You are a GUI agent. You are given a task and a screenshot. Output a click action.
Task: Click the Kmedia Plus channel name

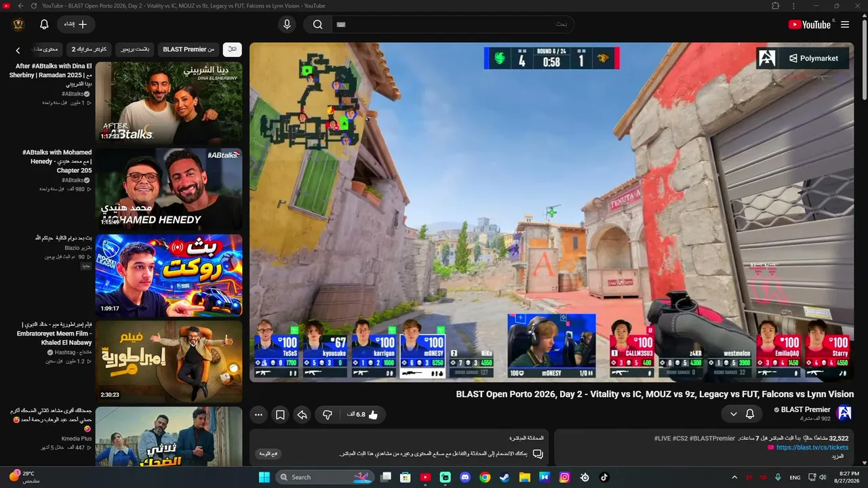[77, 439]
